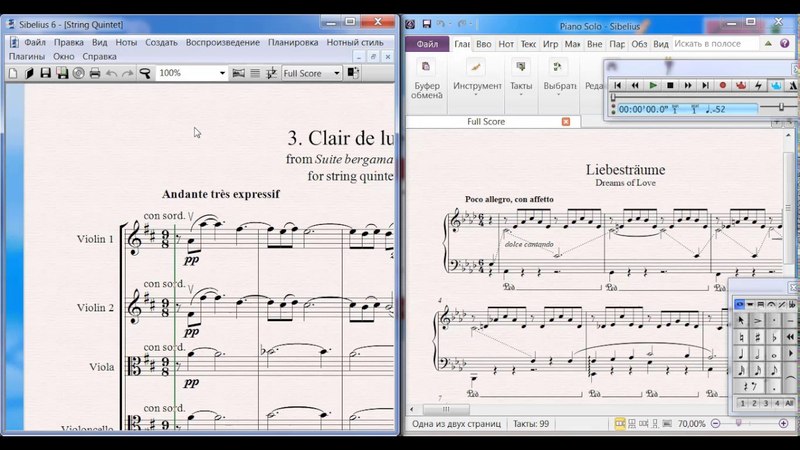Toggle Focus on Staves in Sibelius 6
Viewport: 800px width, 450px height.
[x=255, y=73]
